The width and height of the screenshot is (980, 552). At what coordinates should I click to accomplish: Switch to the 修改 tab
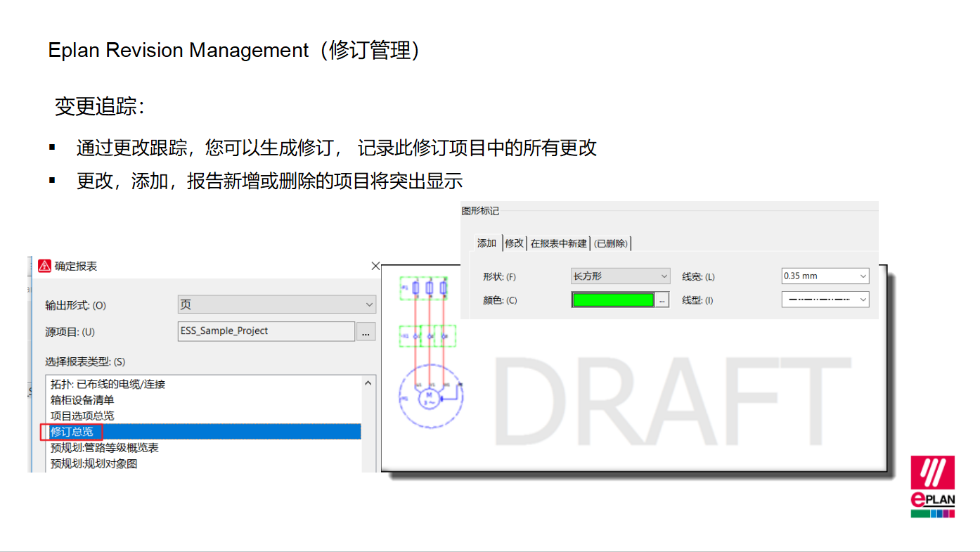coord(514,243)
